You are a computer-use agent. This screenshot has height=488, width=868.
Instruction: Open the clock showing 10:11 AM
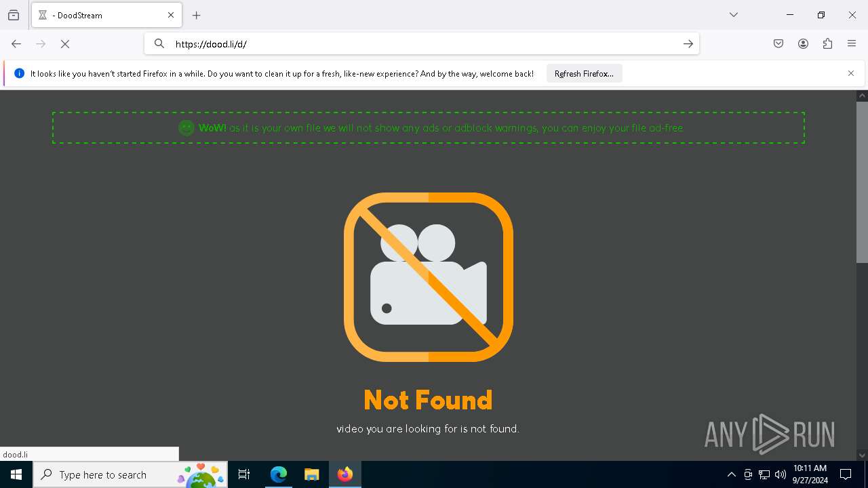pos(810,474)
